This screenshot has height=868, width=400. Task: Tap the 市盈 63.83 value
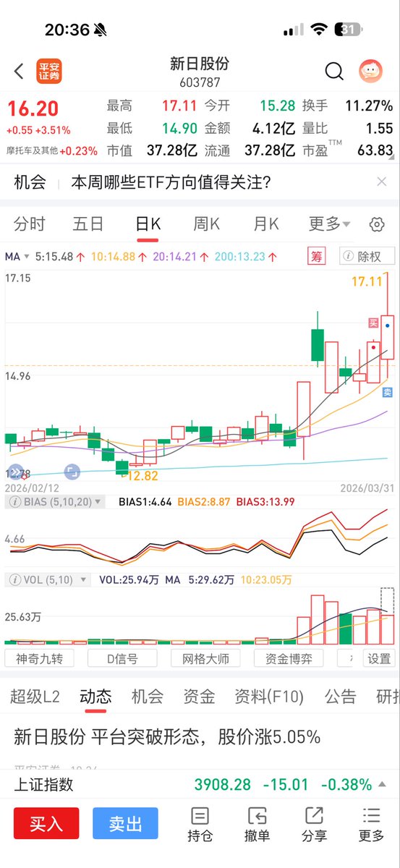[375, 150]
